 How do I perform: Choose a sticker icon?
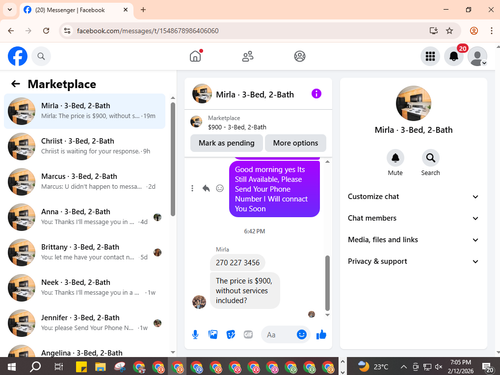tap(231, 334)
